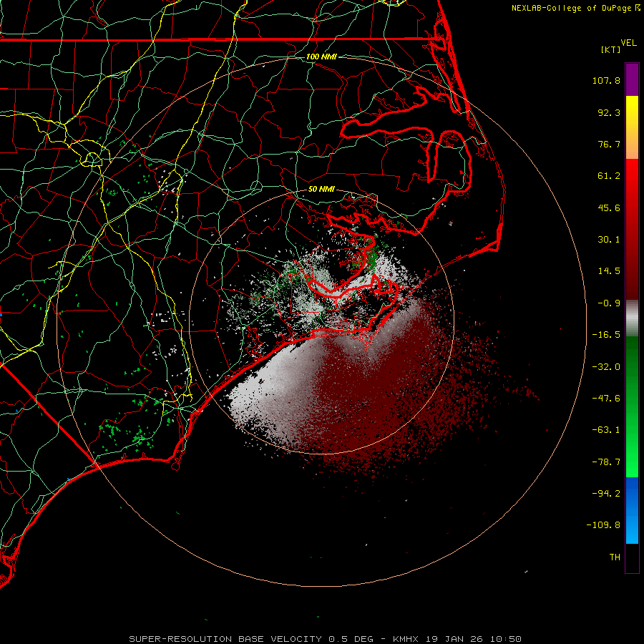Viewport: 644px width, 644px height.
Task: Click the -94.2 velocity scale value
Action: point(606,494)
